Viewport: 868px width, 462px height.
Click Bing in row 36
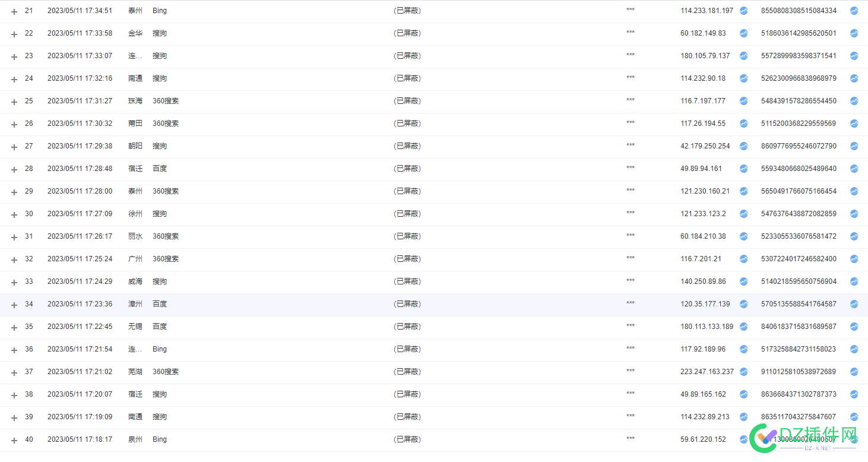[x=160, y=349]
